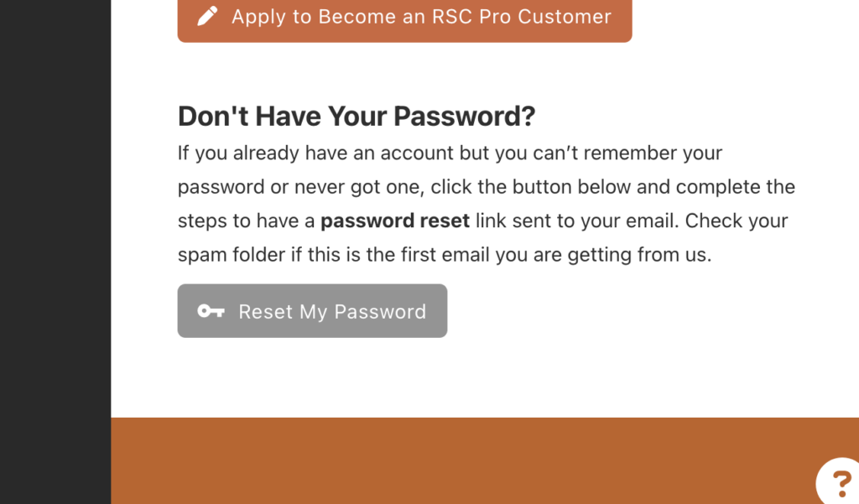Screen dimensions: 859x504
Task: Click the Reset My Password button
Action: click(312, 310)
